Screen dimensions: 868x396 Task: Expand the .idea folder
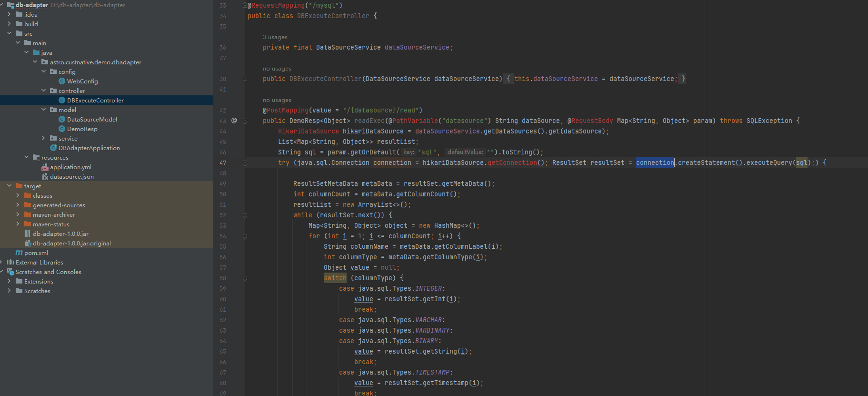pos(9,15)
